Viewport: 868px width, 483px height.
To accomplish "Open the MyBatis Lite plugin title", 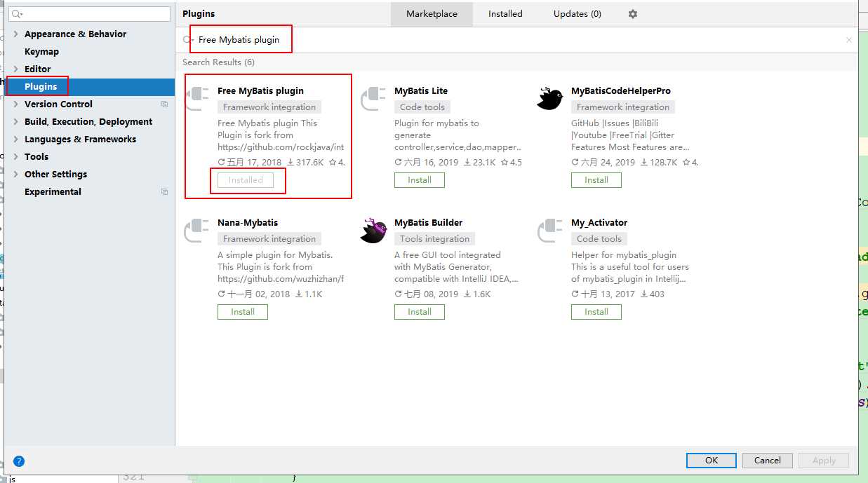I will [421, 91].
